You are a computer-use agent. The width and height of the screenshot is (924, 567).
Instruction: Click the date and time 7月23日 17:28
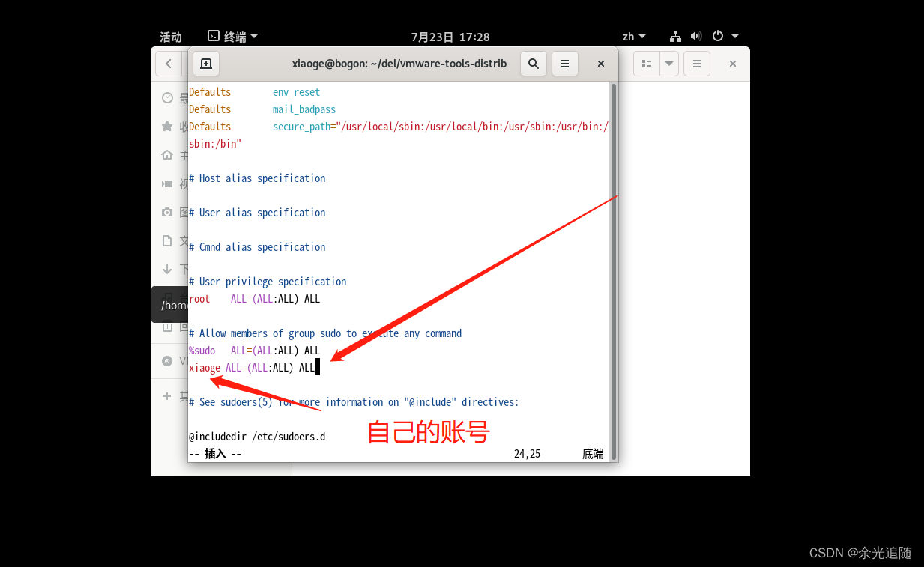(450, 36)
